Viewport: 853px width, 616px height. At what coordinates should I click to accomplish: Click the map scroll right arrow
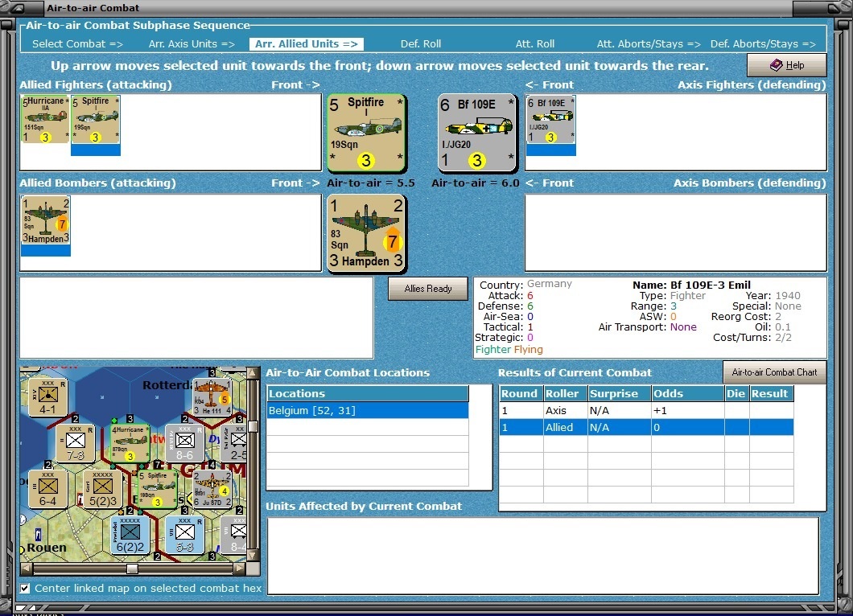[x=239, y=569]
